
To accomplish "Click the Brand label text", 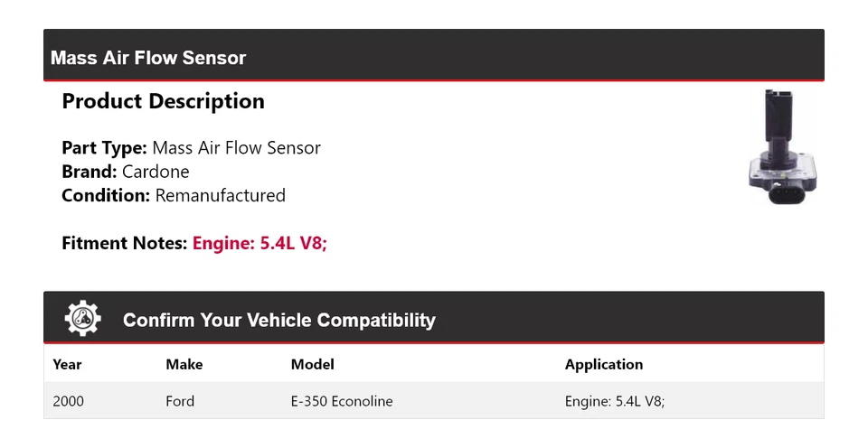I will [x=89, y=172].
